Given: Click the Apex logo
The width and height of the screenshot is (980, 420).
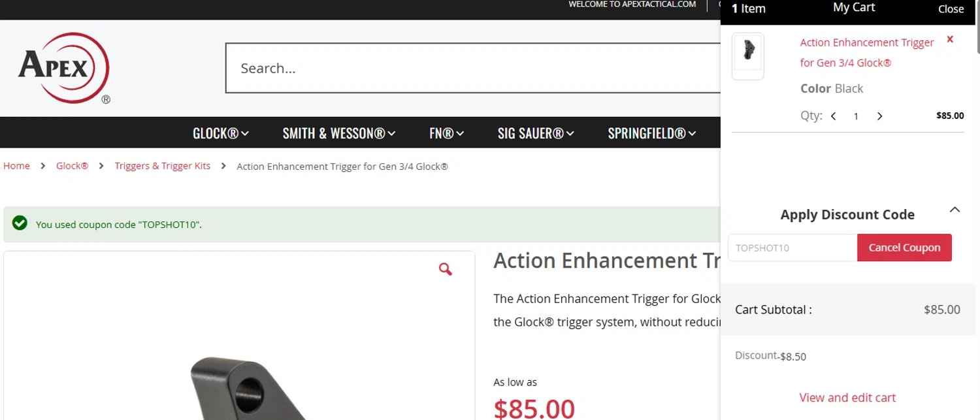Looking at the screenshot, I should (64, 68).
